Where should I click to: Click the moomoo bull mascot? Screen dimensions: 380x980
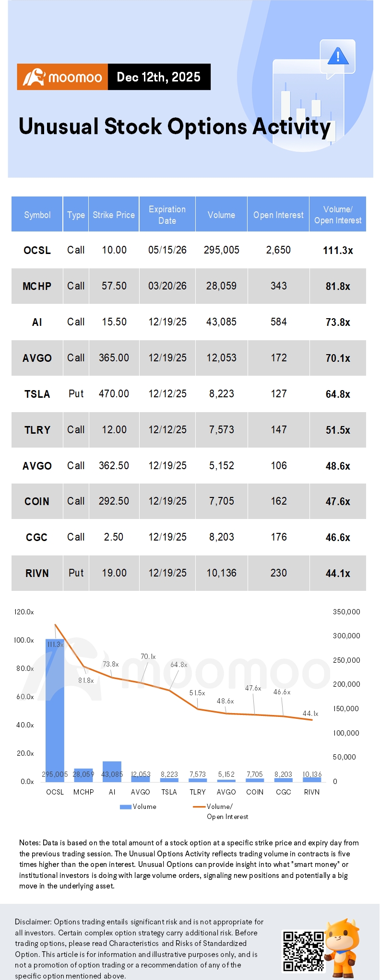tap(343, 947)
